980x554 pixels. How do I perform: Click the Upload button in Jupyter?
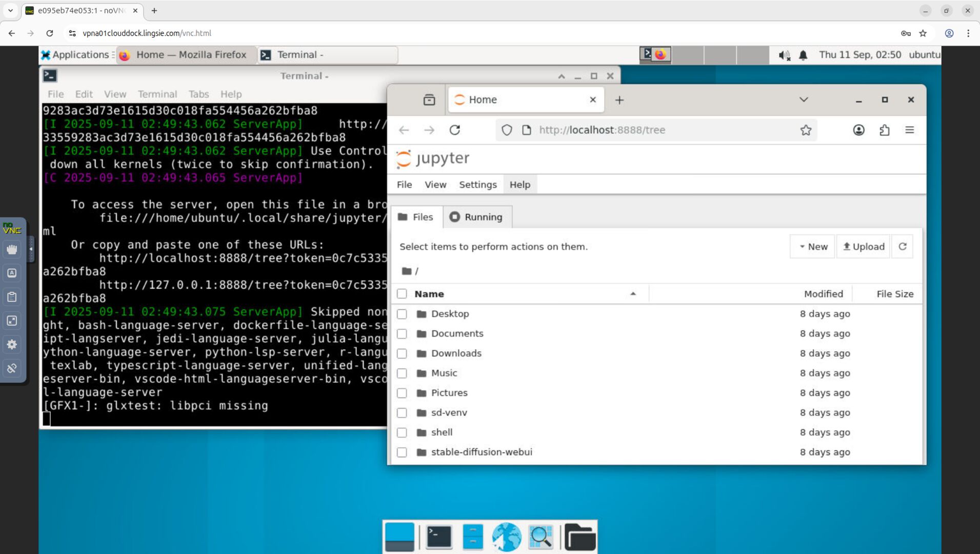[863, 246]
